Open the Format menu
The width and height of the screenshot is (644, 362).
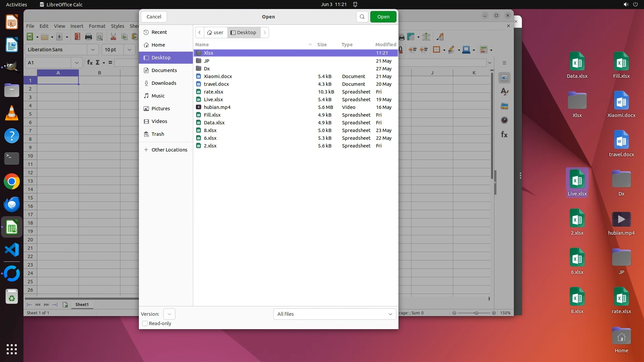tap(97, 26)
